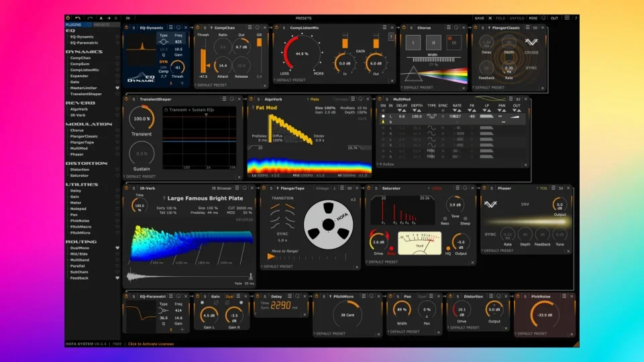Open Fat Mod preset dropdown in AlgoVerb

click(266, 107)
